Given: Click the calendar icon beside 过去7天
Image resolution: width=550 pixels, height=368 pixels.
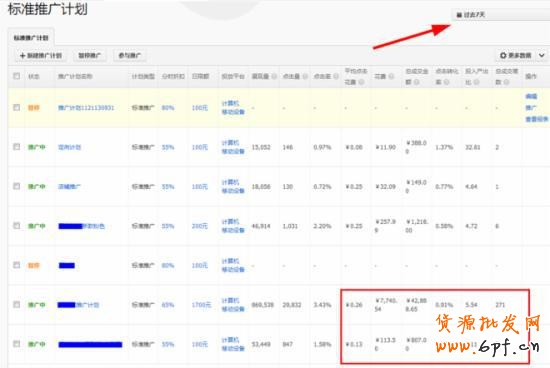Looking at the screenshot, I should 459,15.
